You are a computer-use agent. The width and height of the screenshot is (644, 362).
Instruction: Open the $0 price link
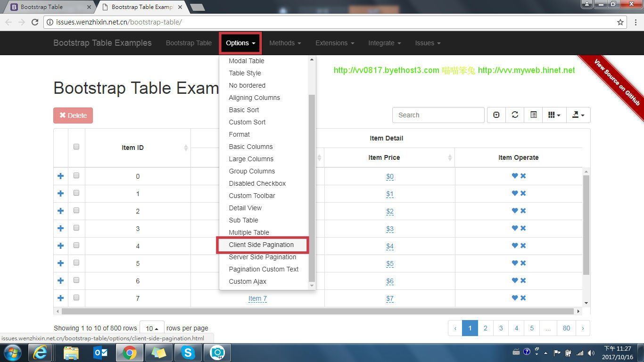[390, 177]
